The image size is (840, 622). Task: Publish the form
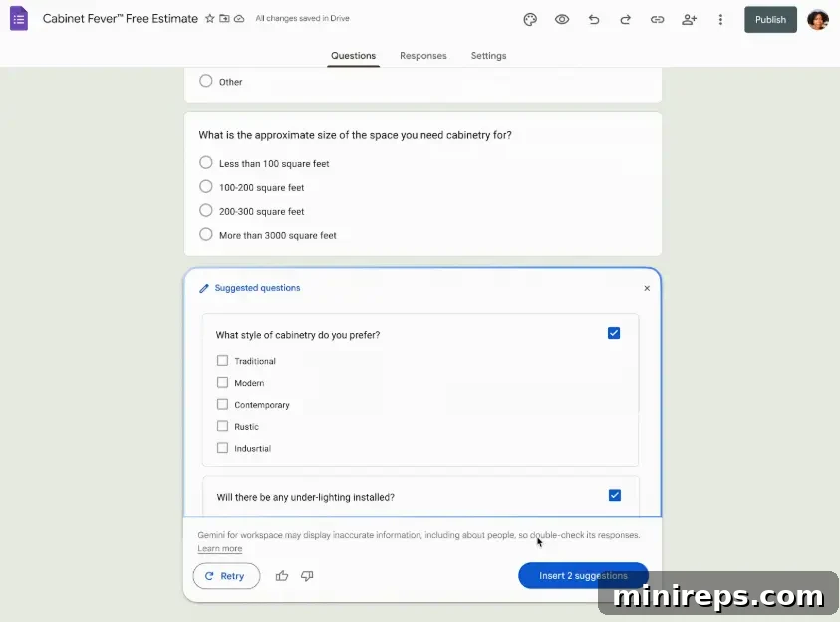(x=770, y=20)
